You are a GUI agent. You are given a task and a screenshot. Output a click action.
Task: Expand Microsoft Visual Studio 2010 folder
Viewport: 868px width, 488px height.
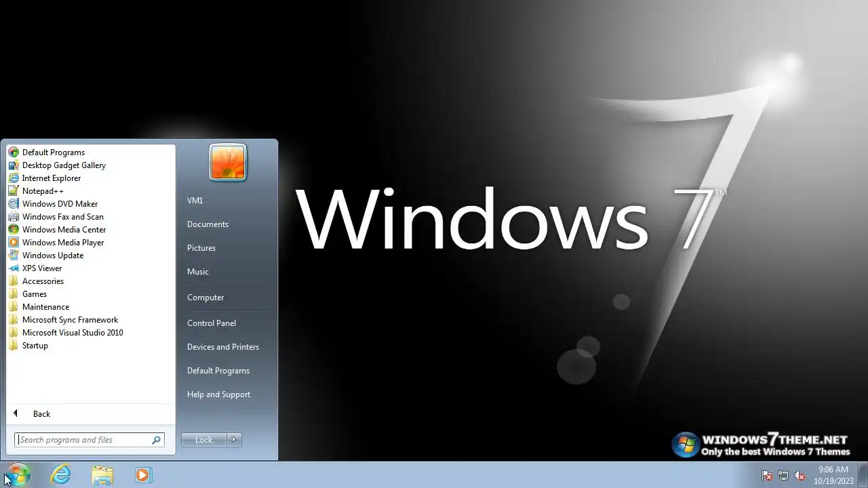(73, 333)
